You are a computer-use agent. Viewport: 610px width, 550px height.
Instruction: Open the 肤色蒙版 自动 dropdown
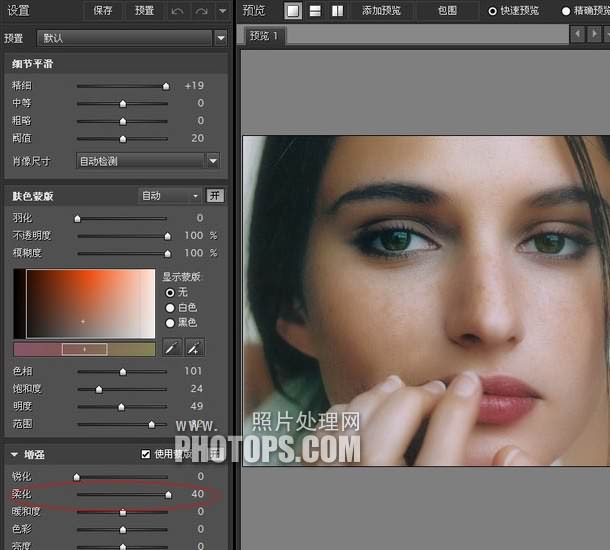[x=170, y=196]
